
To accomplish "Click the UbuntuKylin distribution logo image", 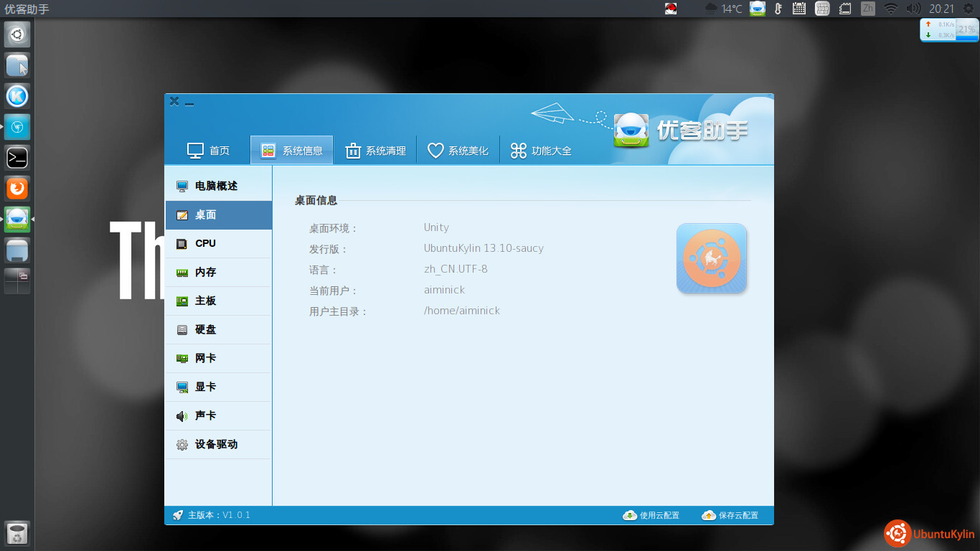I will tap(711, 258).
